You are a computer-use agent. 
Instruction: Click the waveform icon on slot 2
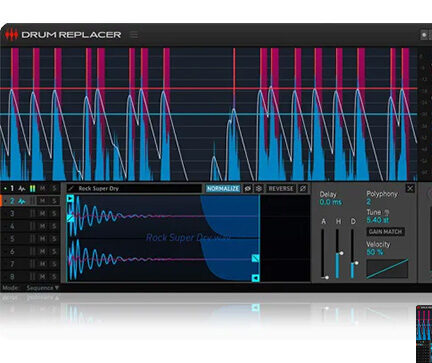click(22, 201)
